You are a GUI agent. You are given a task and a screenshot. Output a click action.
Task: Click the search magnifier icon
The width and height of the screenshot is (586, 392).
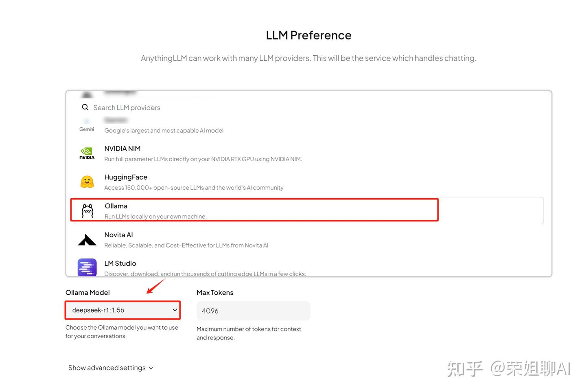(85, 107)
